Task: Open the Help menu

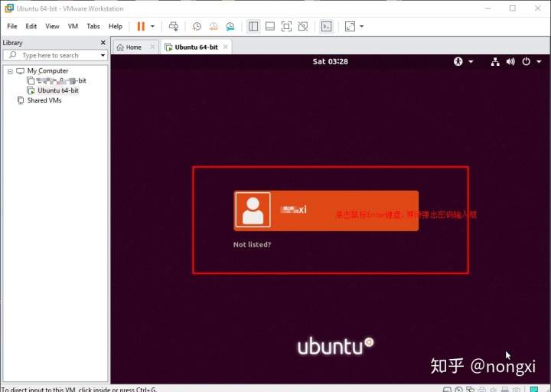Action: point(116,26)
